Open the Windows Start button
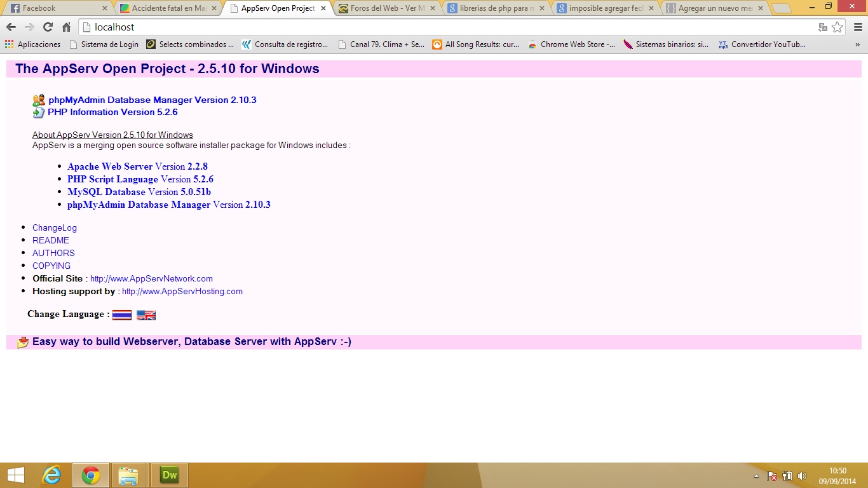This screenshot has width=868, height=488. coord(15,475)
